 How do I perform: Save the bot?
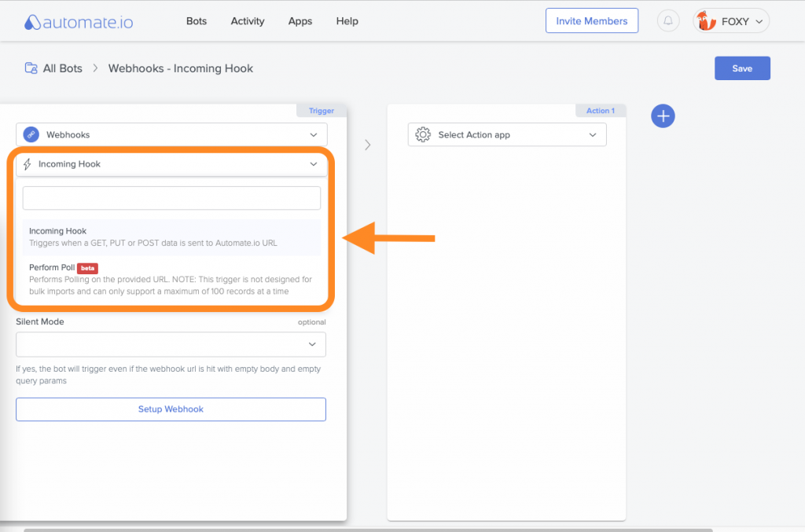pos(742,68)
